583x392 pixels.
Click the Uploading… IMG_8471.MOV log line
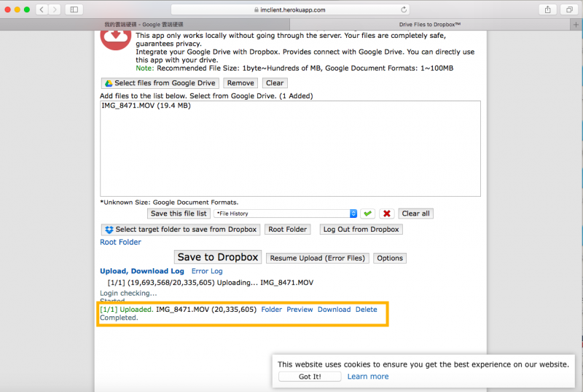click(x=211, y=283)
